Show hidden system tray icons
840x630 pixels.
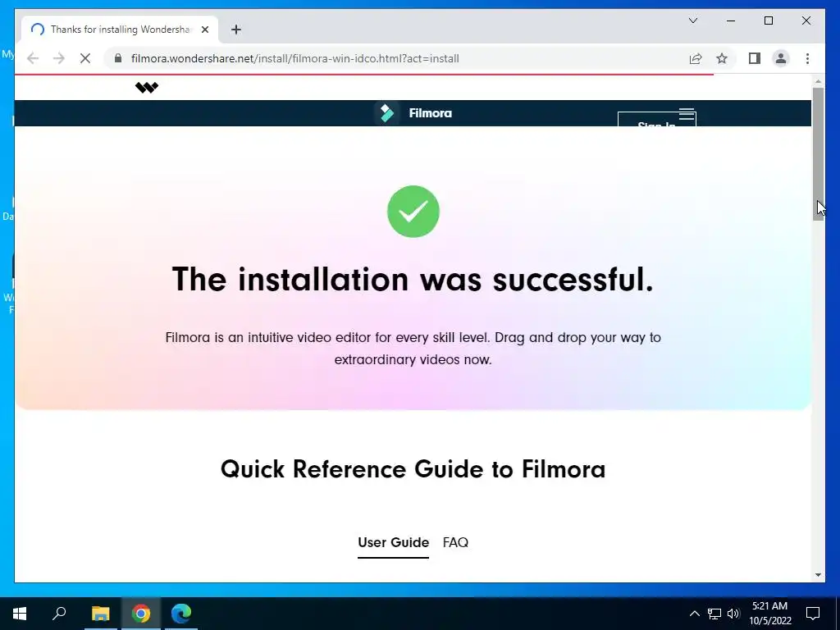point(694,614)
